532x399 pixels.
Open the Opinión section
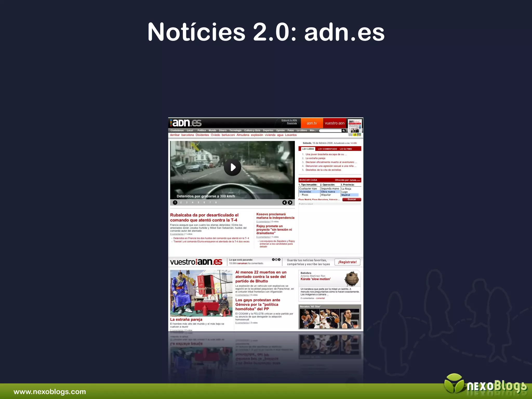tap(281, 131)
